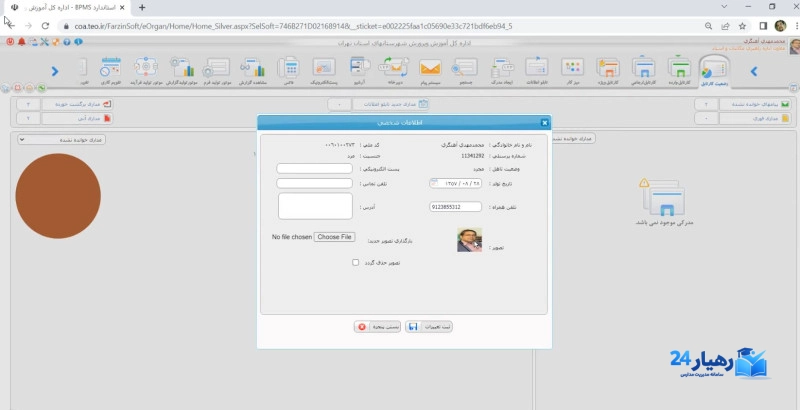Open returned documents (مدارک برگشت خورده) link
The image size is (800, 410).
coord(77,104)
